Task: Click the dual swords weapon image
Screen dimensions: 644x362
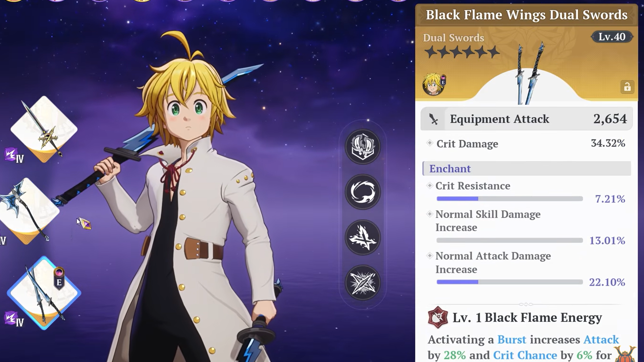Action: (530, 73)
